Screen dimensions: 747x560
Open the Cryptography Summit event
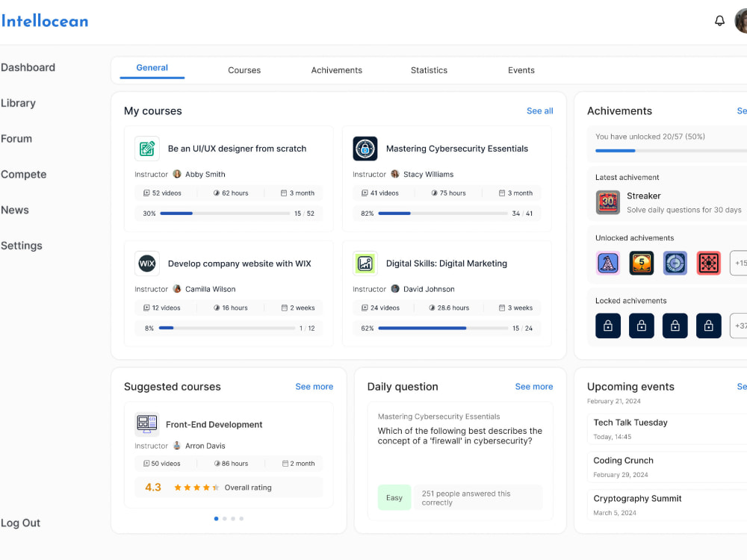(x=667, y=505)
